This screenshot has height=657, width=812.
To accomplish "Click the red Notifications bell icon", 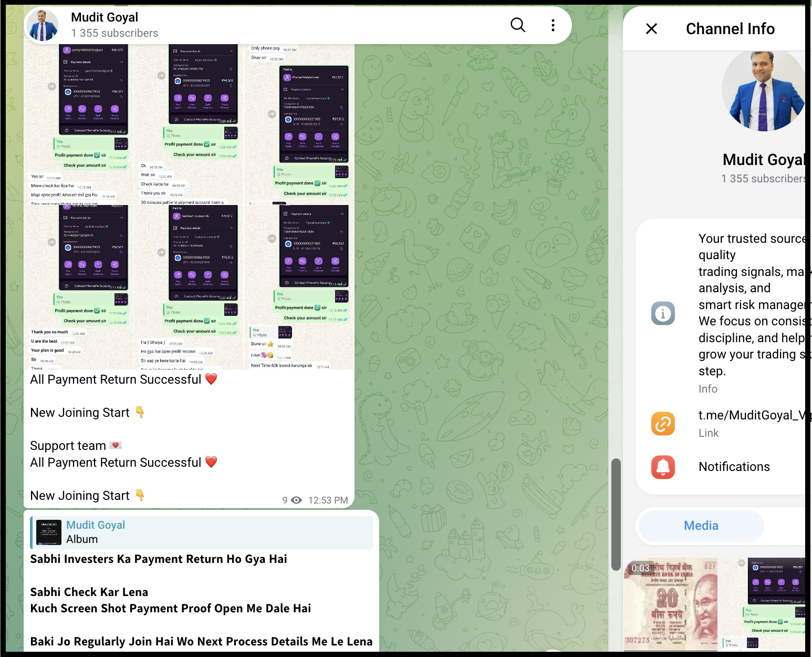I will pos(663,467).
